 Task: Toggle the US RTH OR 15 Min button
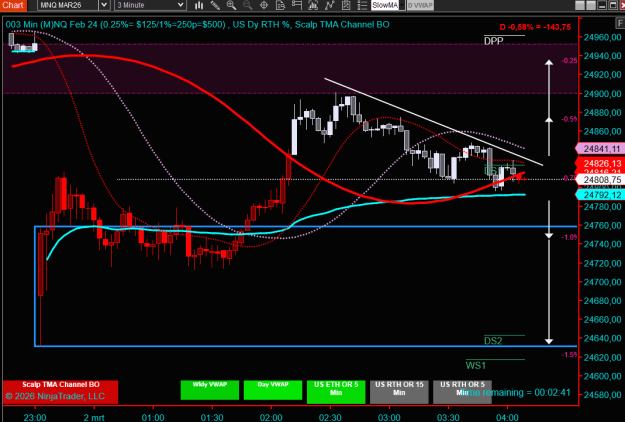pos(399,392)
